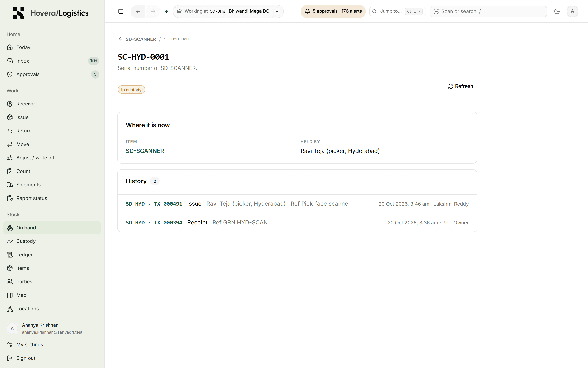Image resolution: width=588 pixels, height=368 pixels.
Task: Open the Count page
Action: click(x=52, y=171)
